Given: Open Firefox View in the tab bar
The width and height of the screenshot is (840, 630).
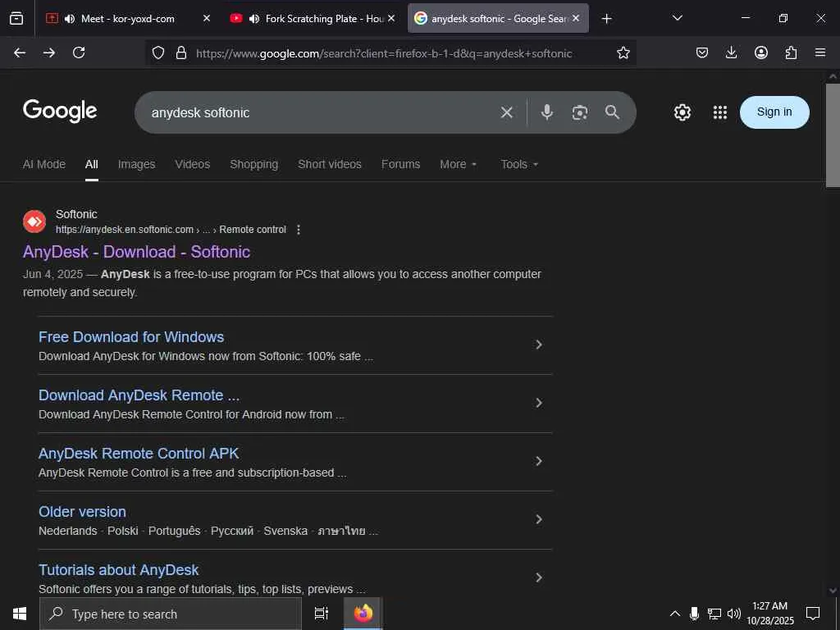Looking at the screenshot, I should [x=16, y=19].
